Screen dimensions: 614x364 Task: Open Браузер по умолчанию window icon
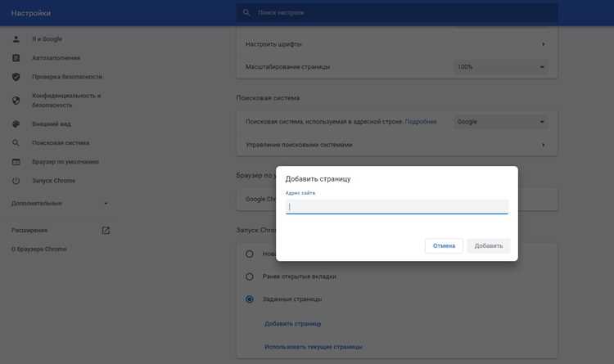(16, 162)
